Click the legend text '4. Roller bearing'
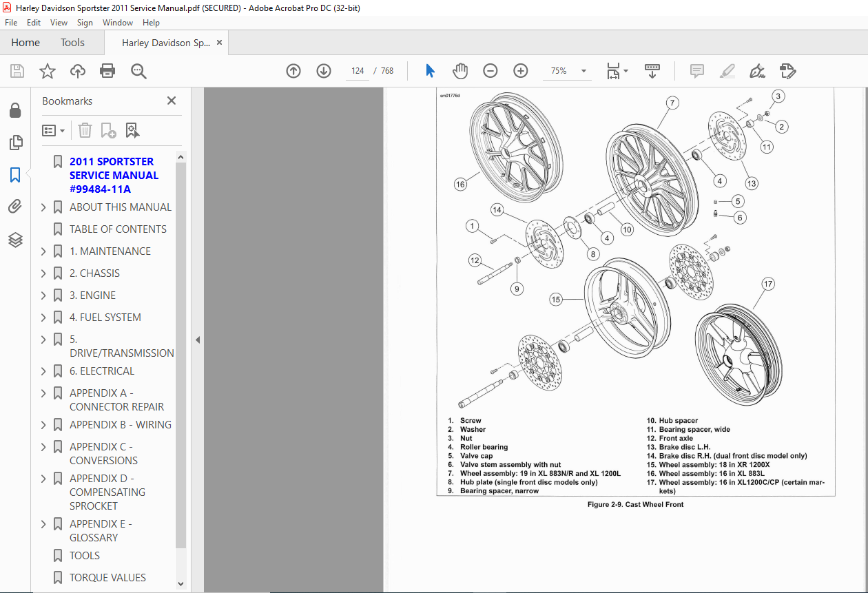 coord(477,447)
